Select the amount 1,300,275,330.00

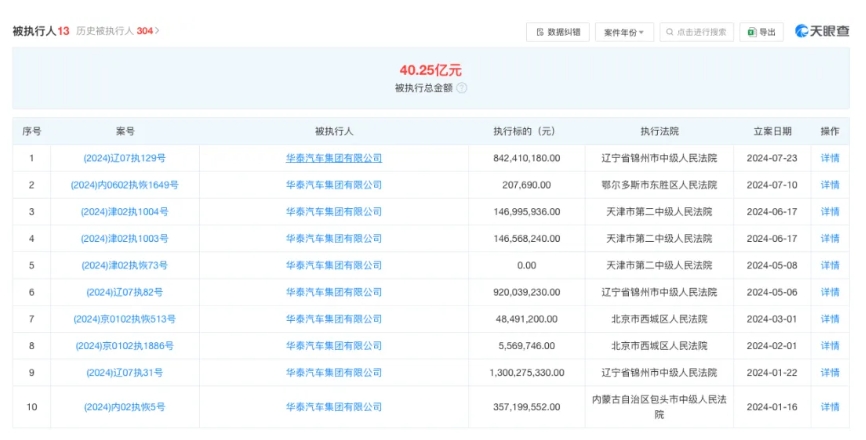tap(526, 373)
